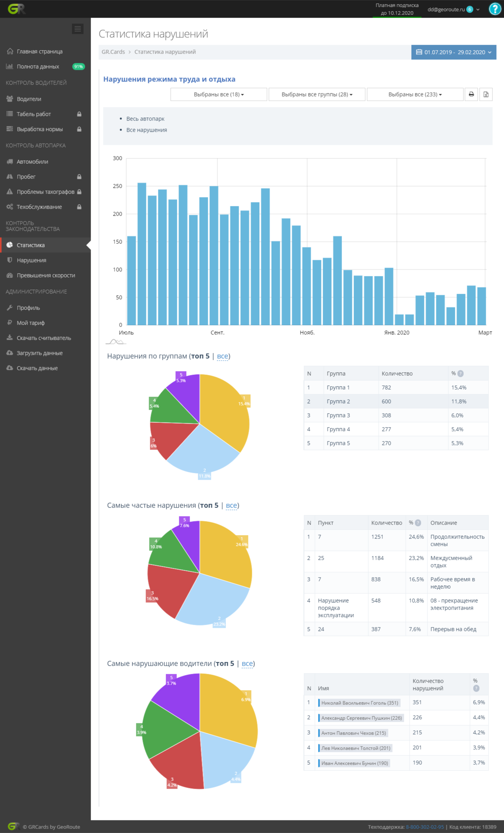Screen dimensions: 504x833
Task: Click percent help icon in violations table
Action: click(418, 523)
